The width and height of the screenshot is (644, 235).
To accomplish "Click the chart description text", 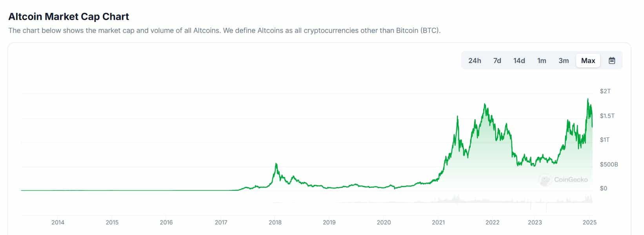I will [224, 31].
